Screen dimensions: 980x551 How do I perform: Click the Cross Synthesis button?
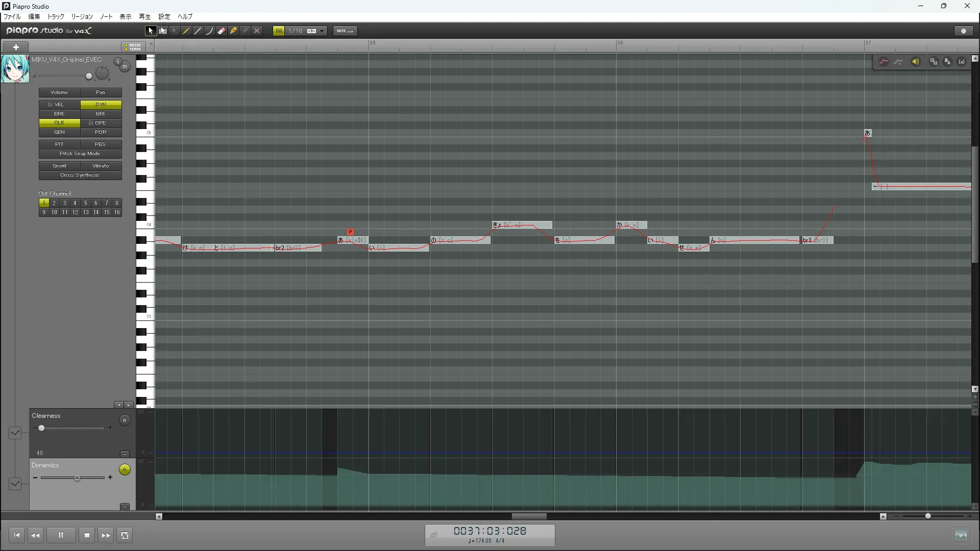80,175
